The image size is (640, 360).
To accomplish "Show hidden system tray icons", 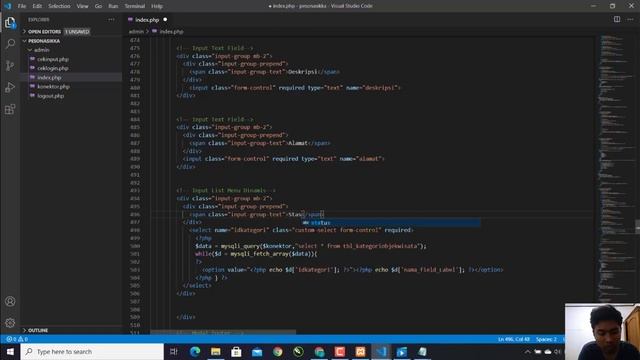I will (x=527, y=351).
